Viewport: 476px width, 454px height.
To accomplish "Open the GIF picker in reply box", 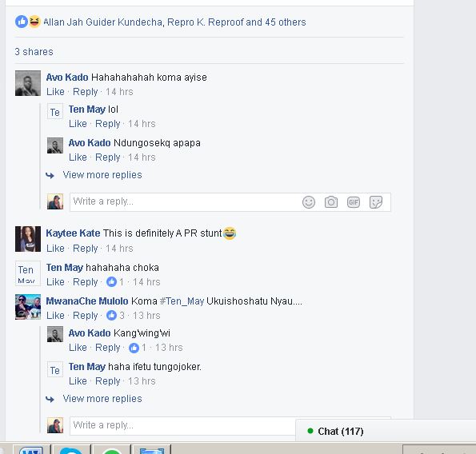I will (354, 202).
